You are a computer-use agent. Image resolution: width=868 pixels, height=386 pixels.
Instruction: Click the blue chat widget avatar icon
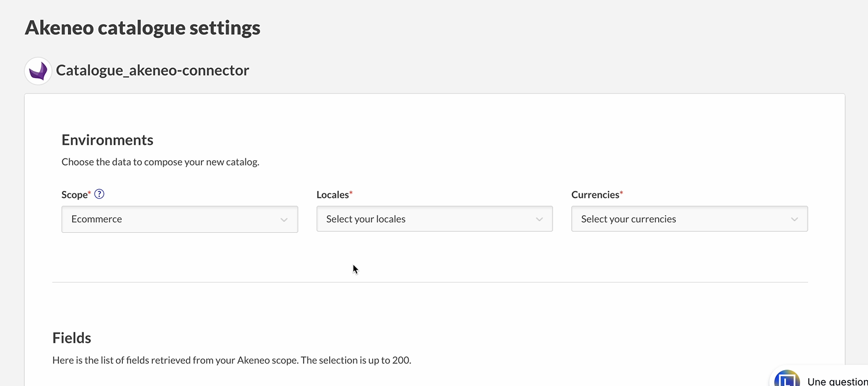[x=786, y=379]
